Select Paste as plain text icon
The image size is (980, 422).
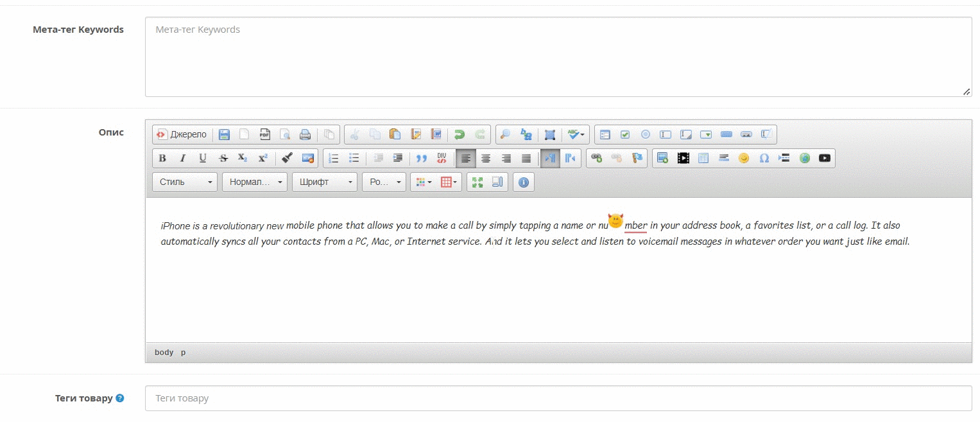(416, 134)
